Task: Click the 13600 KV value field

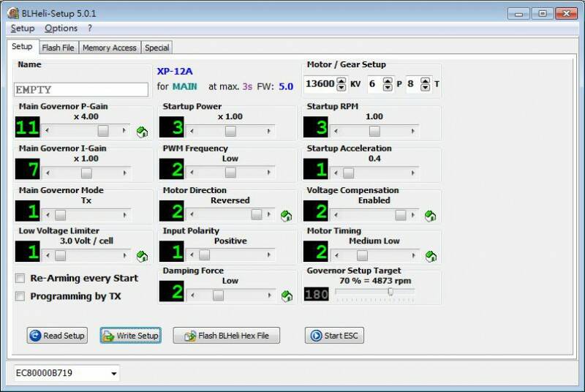Action: [320, 84]
